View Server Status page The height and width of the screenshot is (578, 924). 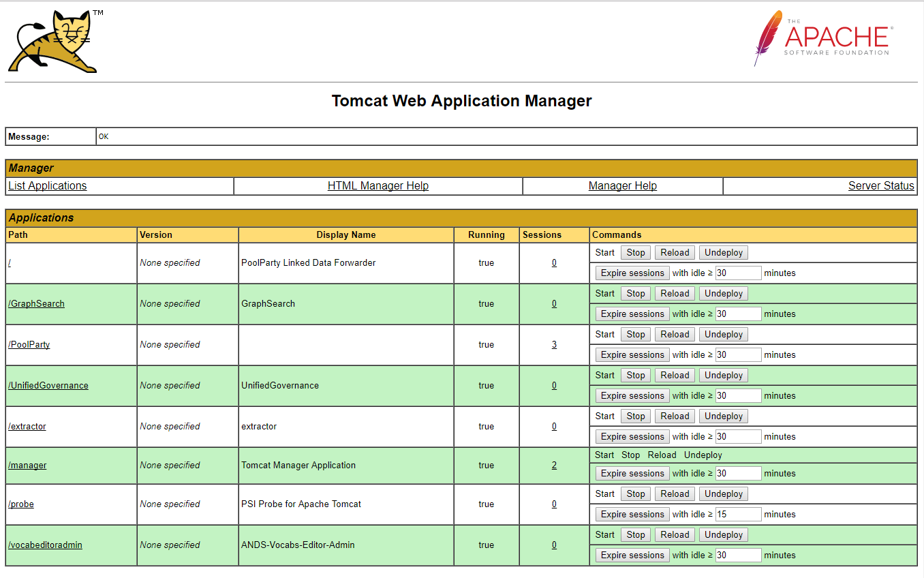881,185
